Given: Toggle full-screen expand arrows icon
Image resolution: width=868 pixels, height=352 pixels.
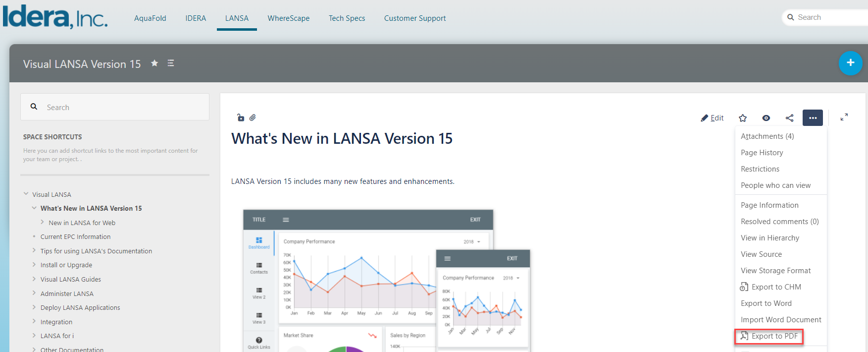Looking at the screenshot, I should (844, 117).
